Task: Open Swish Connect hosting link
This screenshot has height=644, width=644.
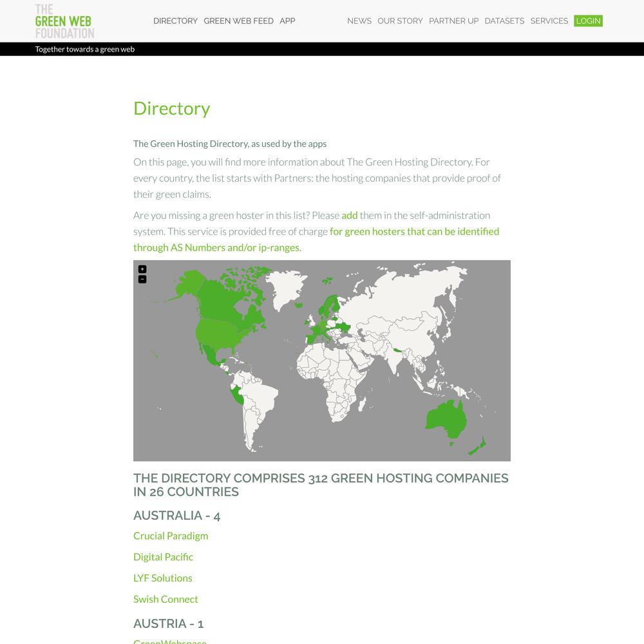Action: pos(166,599)
